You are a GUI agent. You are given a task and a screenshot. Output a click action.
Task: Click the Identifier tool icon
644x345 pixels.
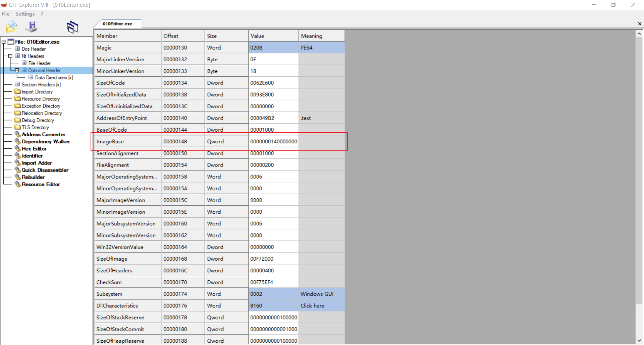click(18, 156)
